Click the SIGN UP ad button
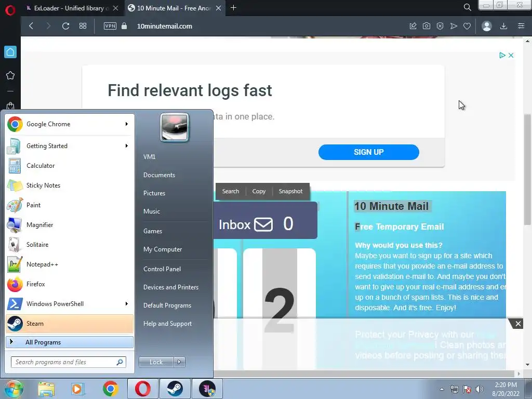This screenshot has width=532, height=399. point(369,152)
